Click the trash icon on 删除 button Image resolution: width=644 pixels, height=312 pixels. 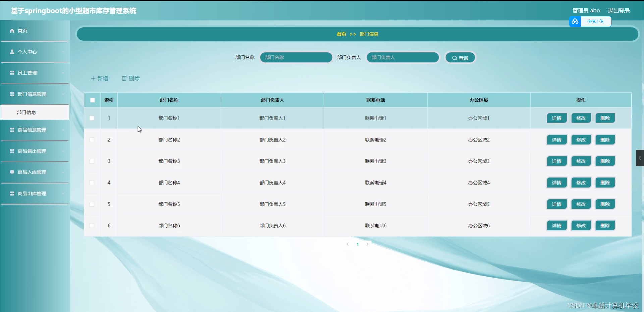click(124, 78)
